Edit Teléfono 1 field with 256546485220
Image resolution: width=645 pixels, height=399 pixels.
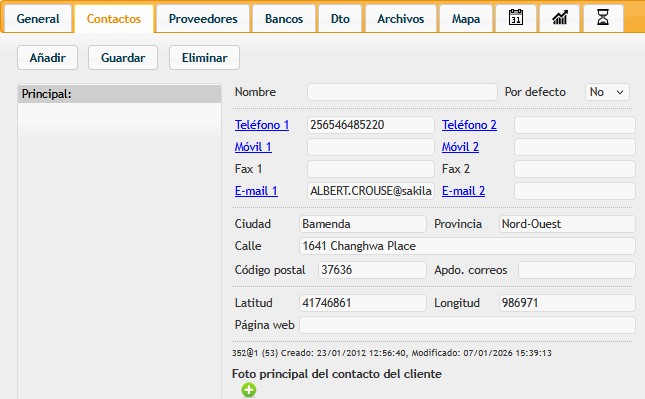(x=371, y=125)
